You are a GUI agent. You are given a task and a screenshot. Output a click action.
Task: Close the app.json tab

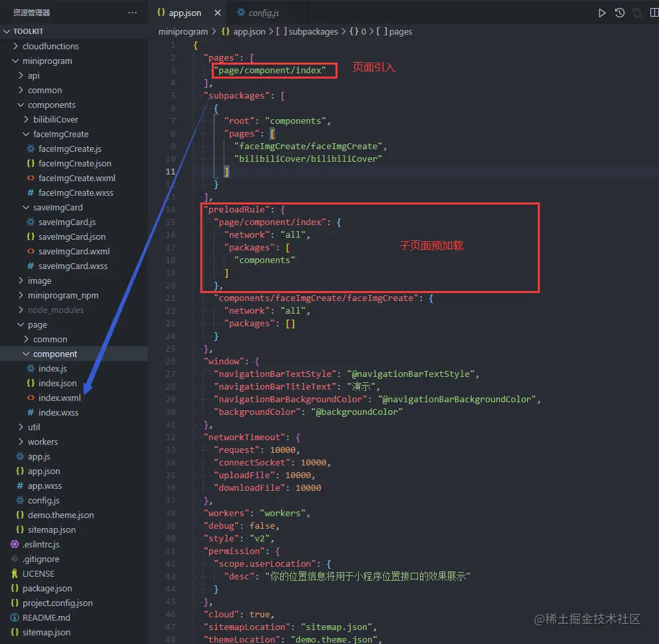218,13
